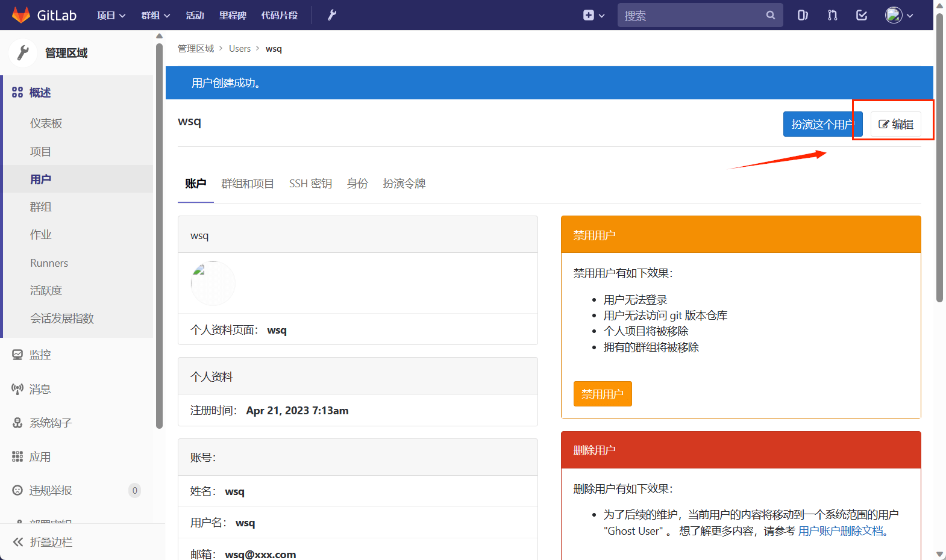Click the orange 禁用用户 button

(603, 394)
